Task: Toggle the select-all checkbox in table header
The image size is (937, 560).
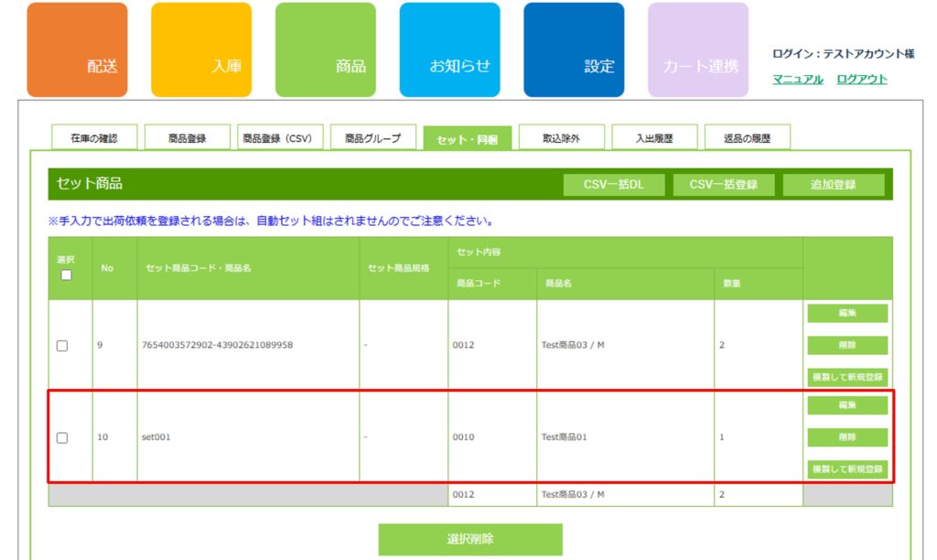Action: 66,275
